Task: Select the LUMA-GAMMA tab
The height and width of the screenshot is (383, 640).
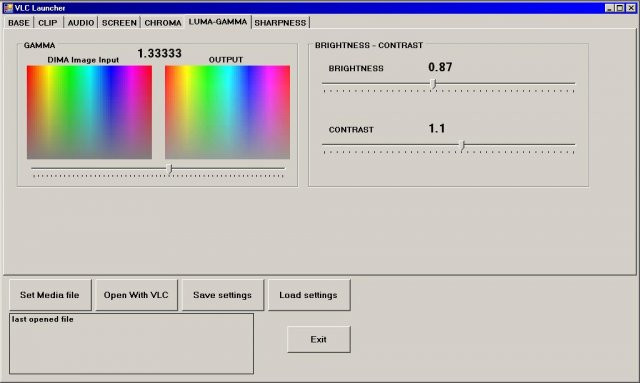Action: (218, 22)
